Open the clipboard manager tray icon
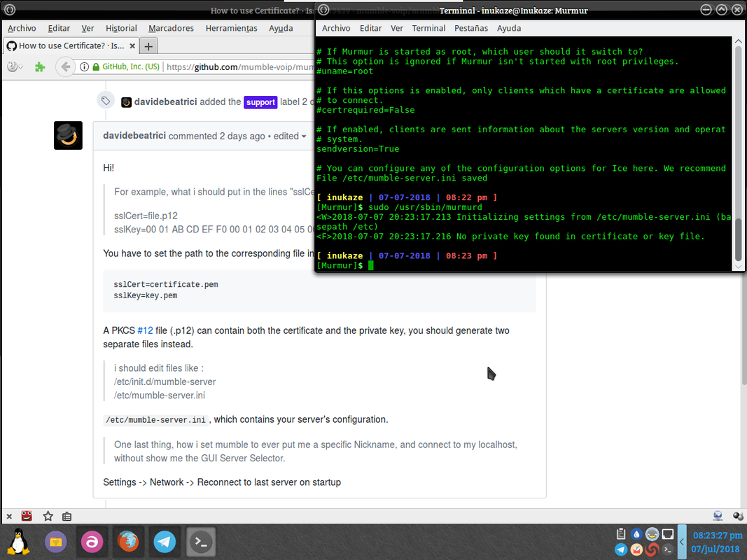747x560 pixels. [620, 534]
